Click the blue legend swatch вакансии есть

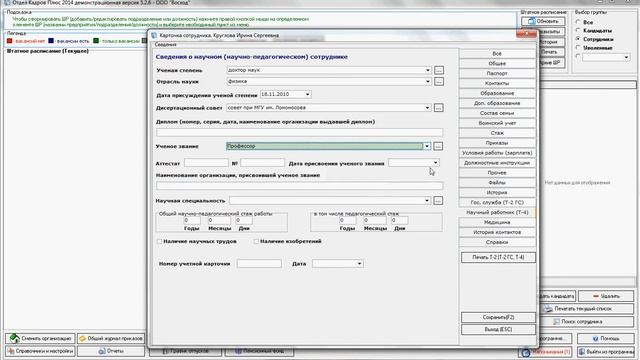coord(51,41)
